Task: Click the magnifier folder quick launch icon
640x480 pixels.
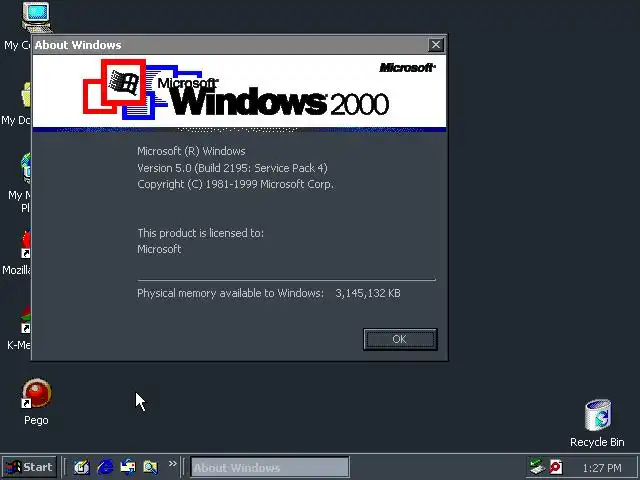Action: tap(151, 467)
